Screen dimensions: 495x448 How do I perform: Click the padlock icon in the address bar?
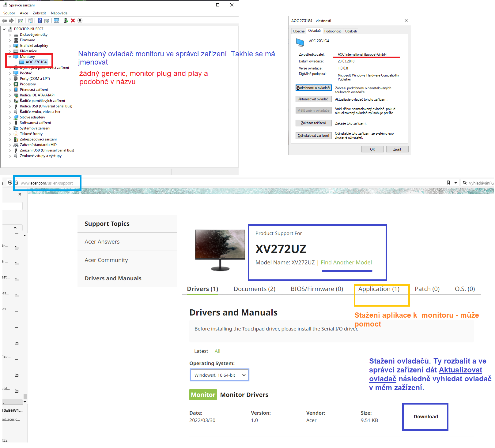17,183
